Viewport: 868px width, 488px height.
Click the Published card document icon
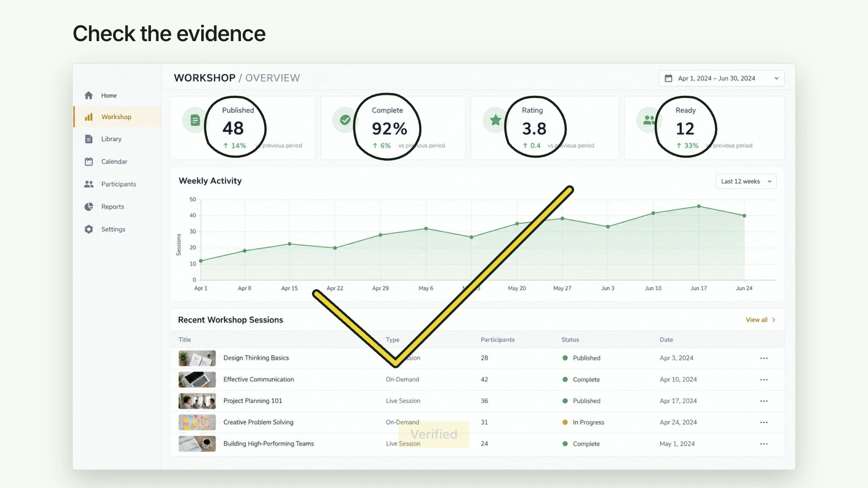point(195,120)
